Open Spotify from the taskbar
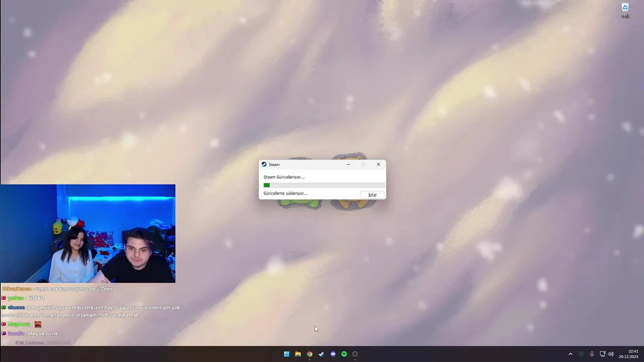 point(344,354)
